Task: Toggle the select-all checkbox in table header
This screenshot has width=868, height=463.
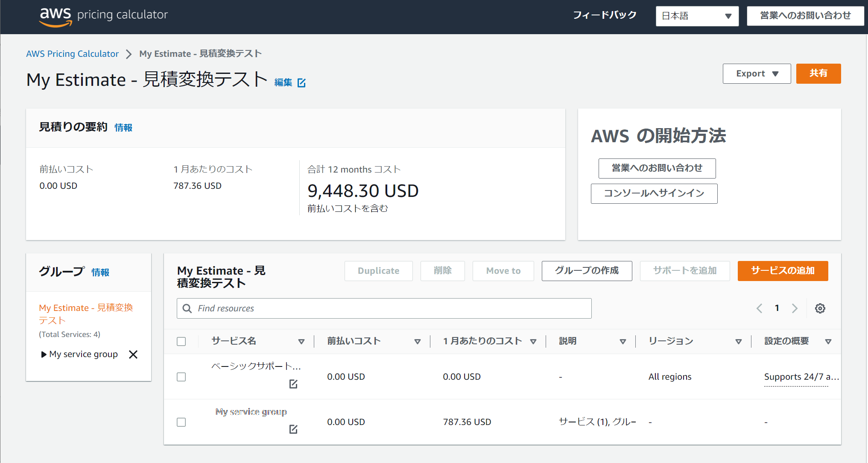Action: (x=181, y=341)
